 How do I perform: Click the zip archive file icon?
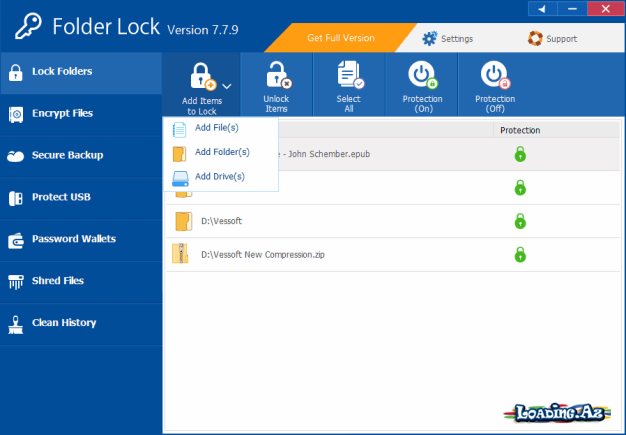(x=180, y=254)
